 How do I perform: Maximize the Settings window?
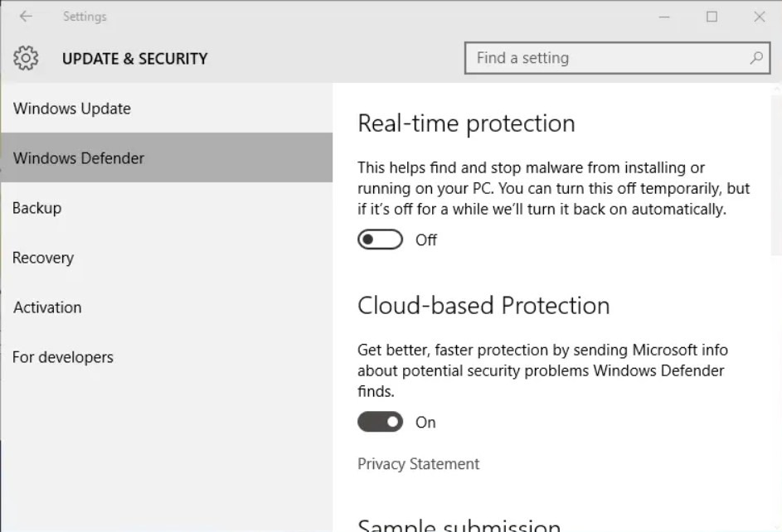coord(712,17)
